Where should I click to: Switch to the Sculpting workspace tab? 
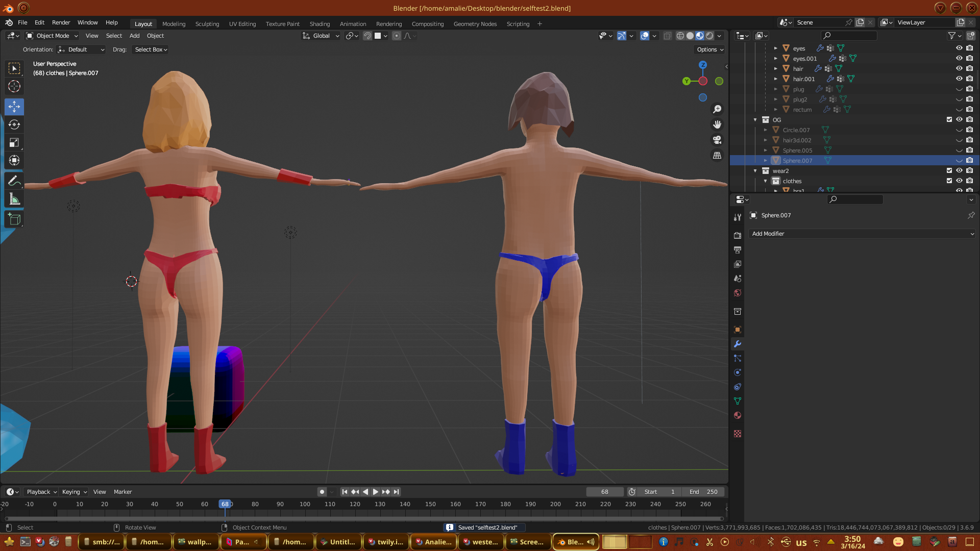click(x=207, y=24)
